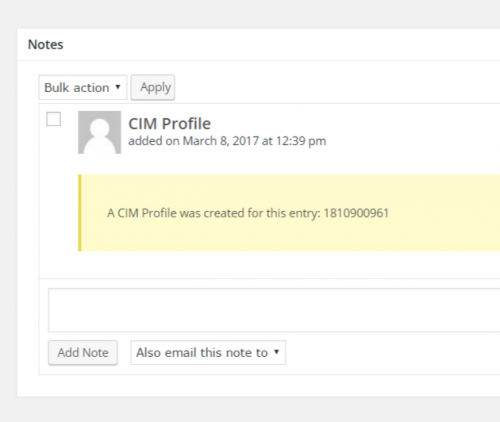
Task: Click the Notes panel heading
Action: pos(46,44)
